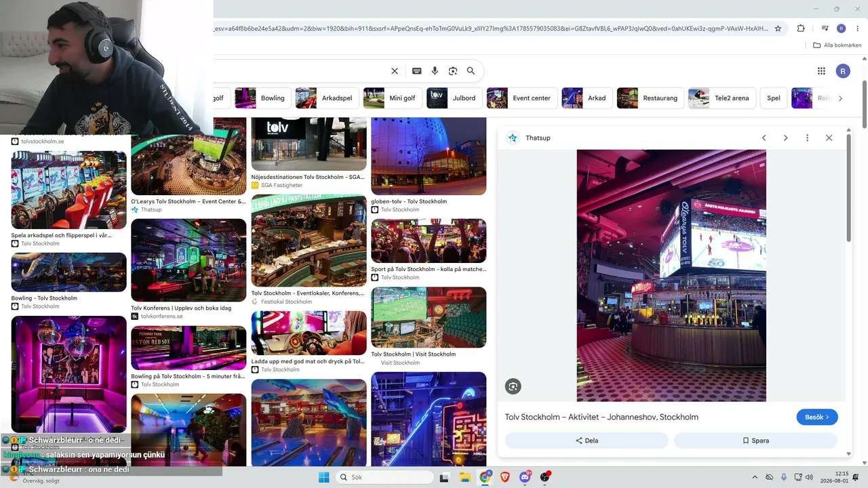This screenshot has width=868, height=488.
Task: Click the Thatsup favicon in the preview panel
Action: (513, 138)
